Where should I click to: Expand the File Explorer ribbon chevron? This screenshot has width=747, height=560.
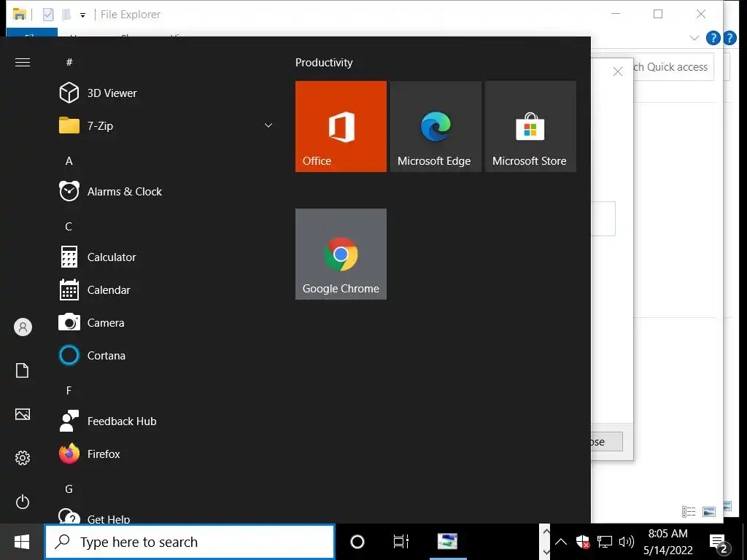pos(694,38)
